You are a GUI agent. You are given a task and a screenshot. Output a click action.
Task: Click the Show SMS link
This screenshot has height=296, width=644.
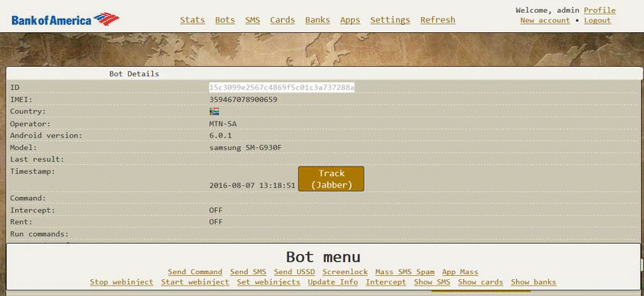coord(432,282)
